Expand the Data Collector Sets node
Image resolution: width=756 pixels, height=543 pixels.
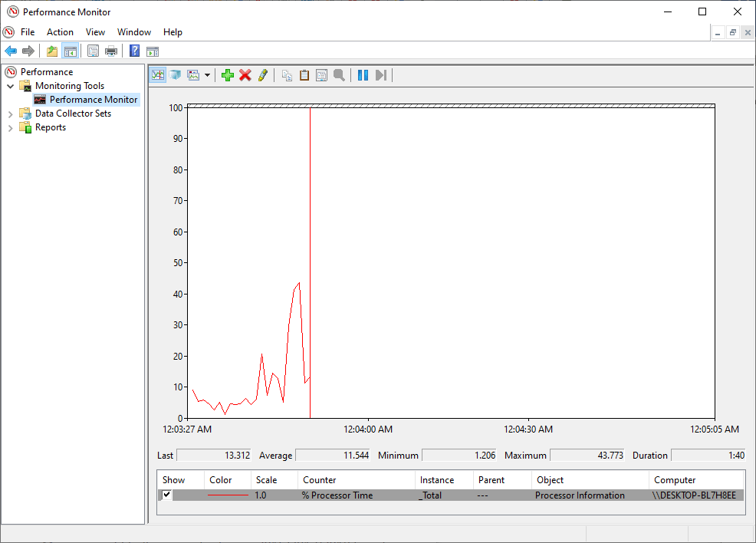10,114
